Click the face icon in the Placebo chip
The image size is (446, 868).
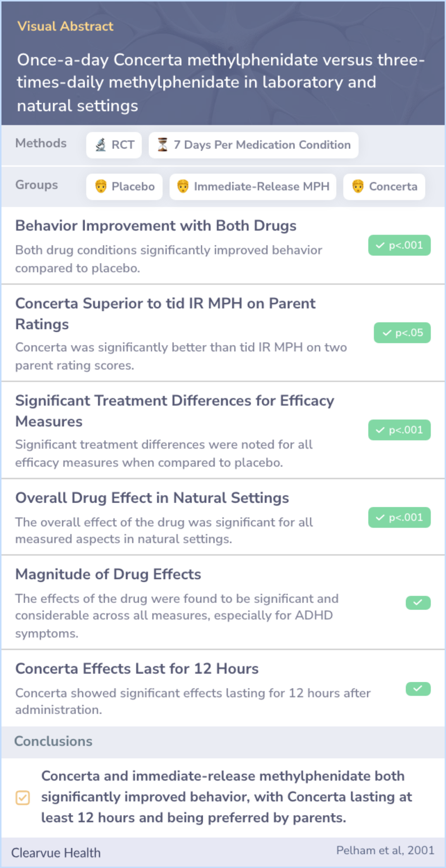101,187
